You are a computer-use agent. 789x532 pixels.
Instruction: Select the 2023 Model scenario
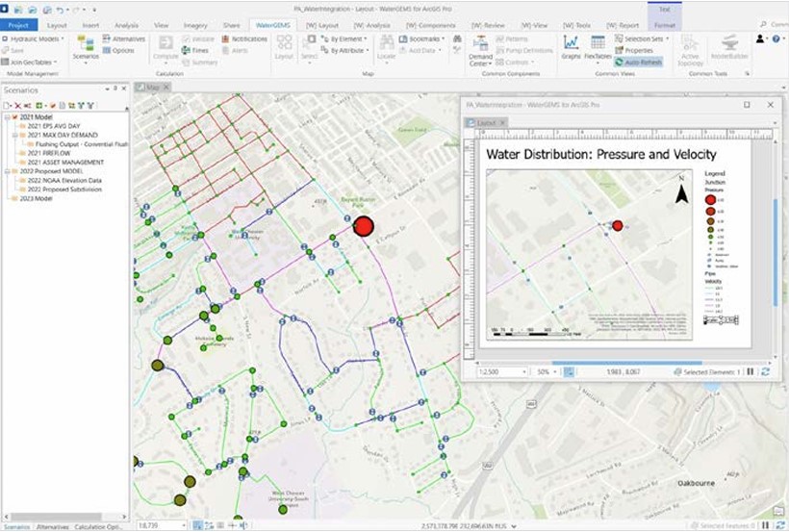[36, 198]
